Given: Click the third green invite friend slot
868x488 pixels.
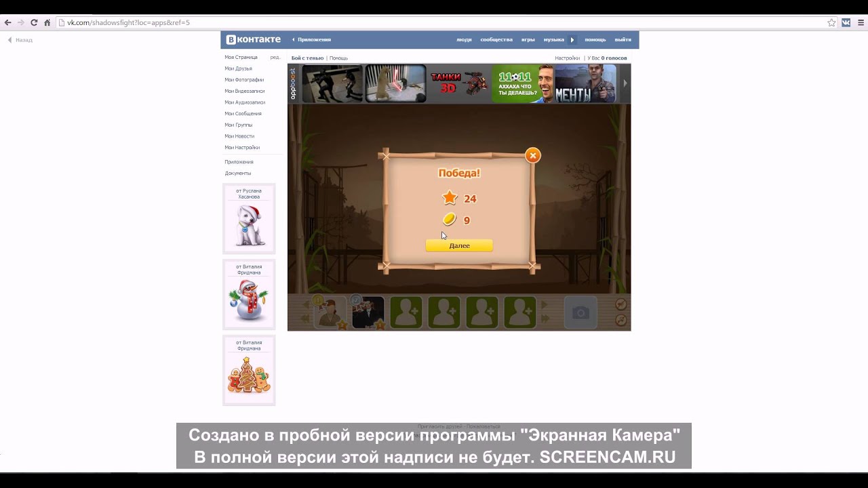Looking at the screenshot, I should click(482, 312).
